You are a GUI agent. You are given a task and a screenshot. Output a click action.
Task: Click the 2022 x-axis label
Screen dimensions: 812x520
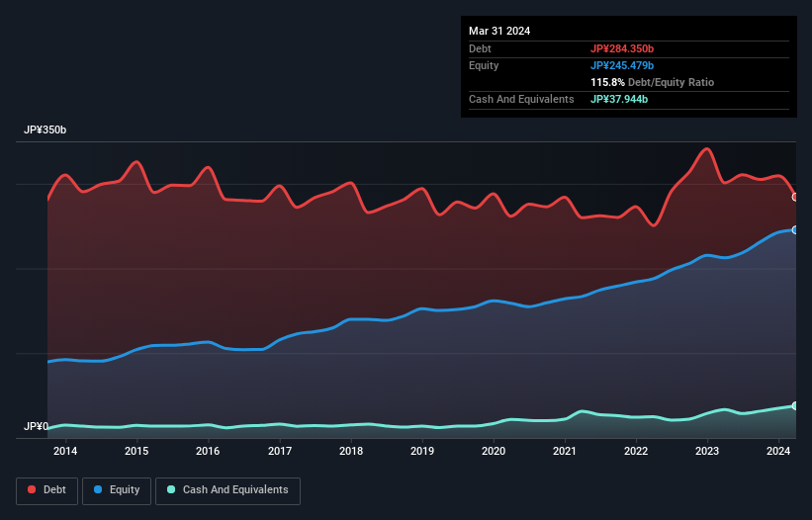636,451
